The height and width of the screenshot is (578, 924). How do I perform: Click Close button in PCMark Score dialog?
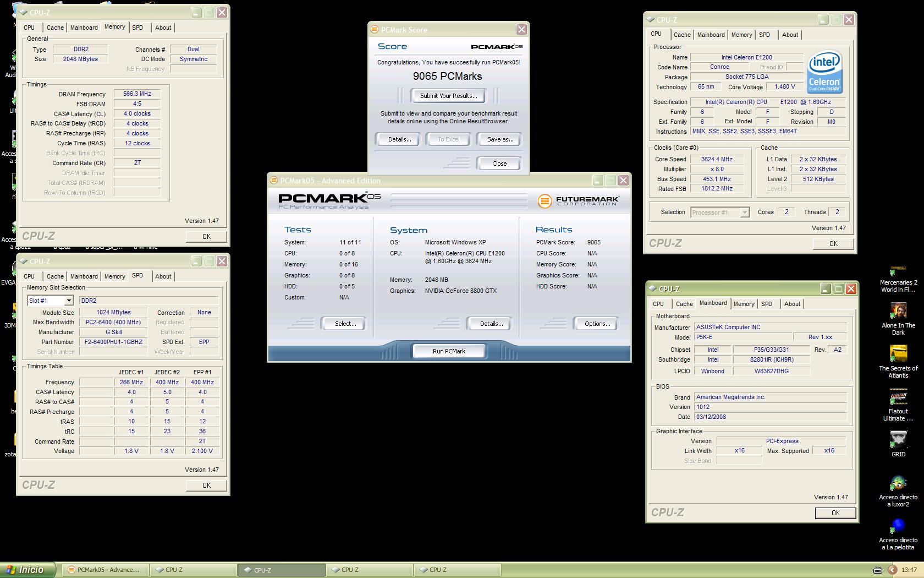point(499,163)
